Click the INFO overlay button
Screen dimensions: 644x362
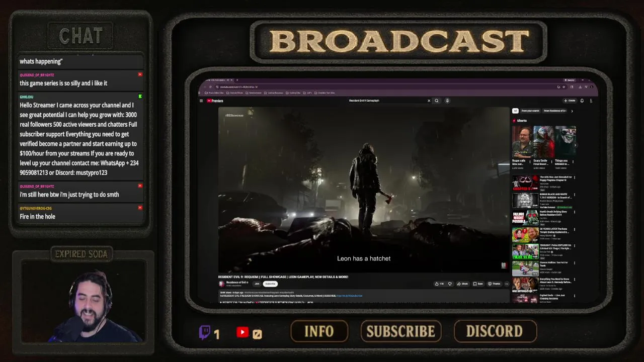pos(319,331)
